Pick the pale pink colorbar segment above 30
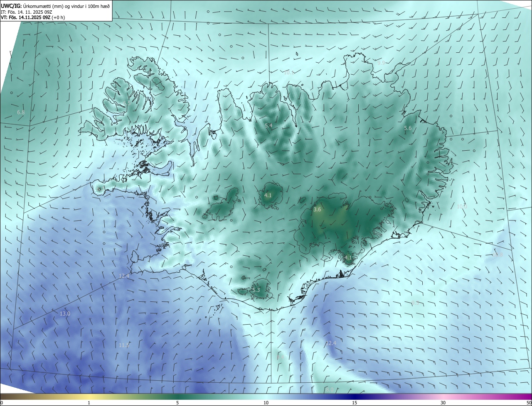The height and width of the screenshot is (406, 532). pos(443,396)
